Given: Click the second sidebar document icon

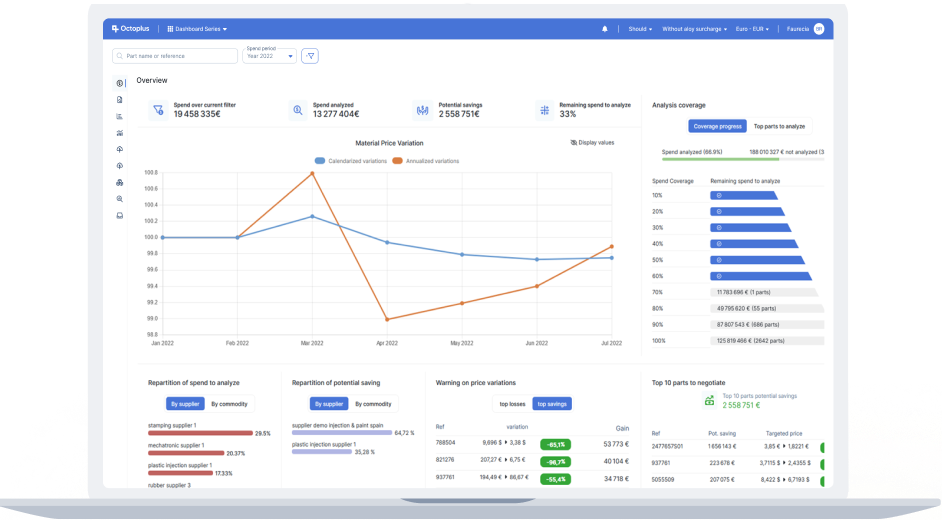Looking at the screenshot, I should (120, 100).
